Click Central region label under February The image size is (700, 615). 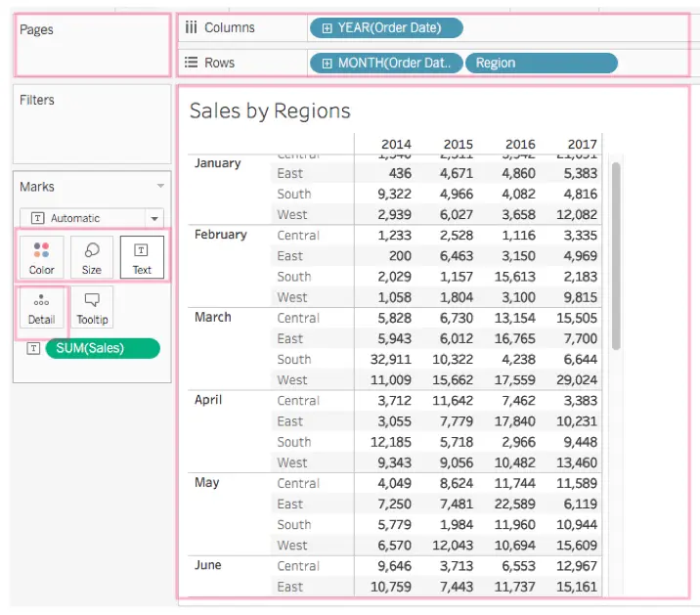coord(298,236)
